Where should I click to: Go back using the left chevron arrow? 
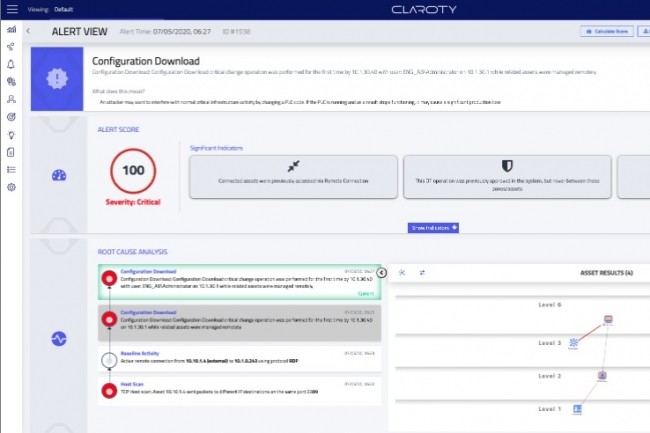click(x=28, y=31)
